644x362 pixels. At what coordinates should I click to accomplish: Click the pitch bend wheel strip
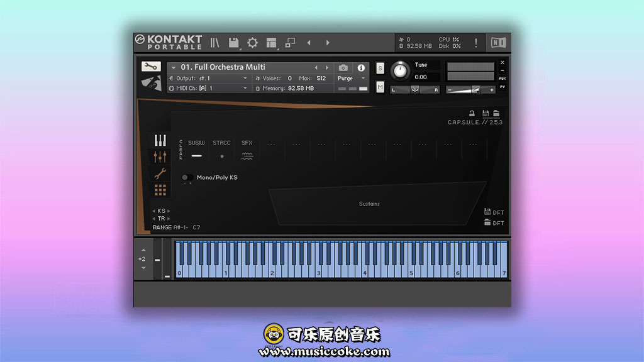(x=157, y=260)
